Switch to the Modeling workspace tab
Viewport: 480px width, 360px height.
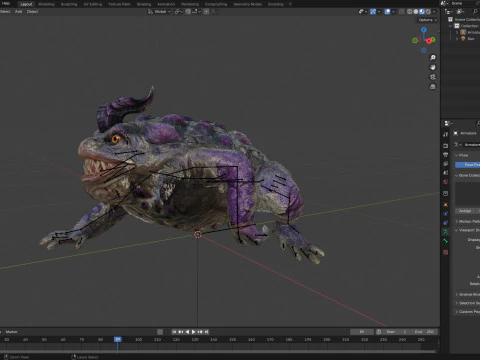[46, 4]
